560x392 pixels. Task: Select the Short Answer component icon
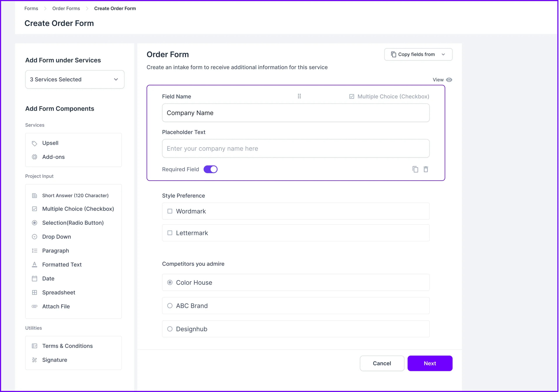[x=34, y=195]
